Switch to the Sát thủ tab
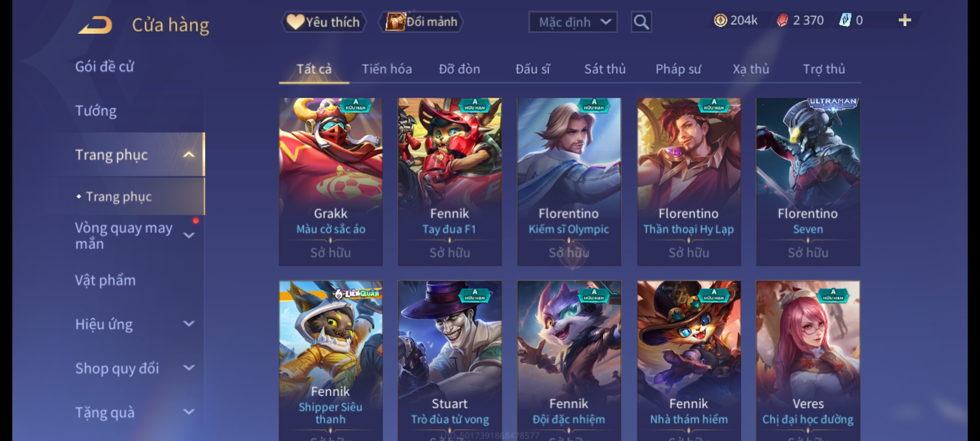Image resolution: width=980 pixels, height=441 pixels. 605,69
